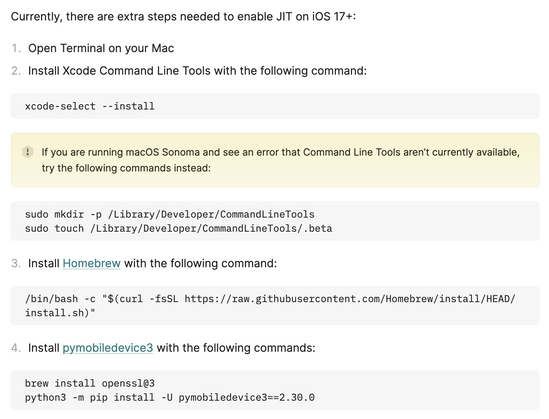Screen dimensions: 549x419
Task: Click 'try the following commands instead:' text
Action: tap(126, 168)
